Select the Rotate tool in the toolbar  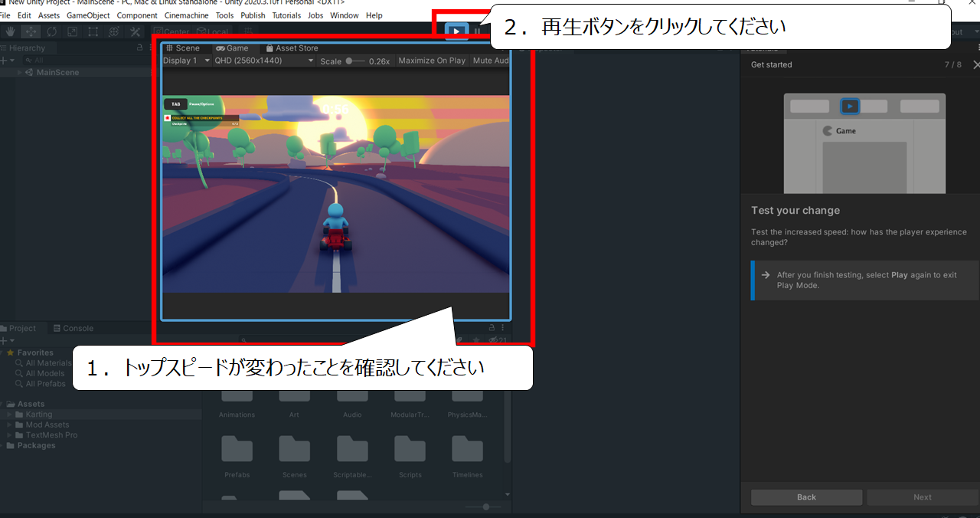(51, 31)
